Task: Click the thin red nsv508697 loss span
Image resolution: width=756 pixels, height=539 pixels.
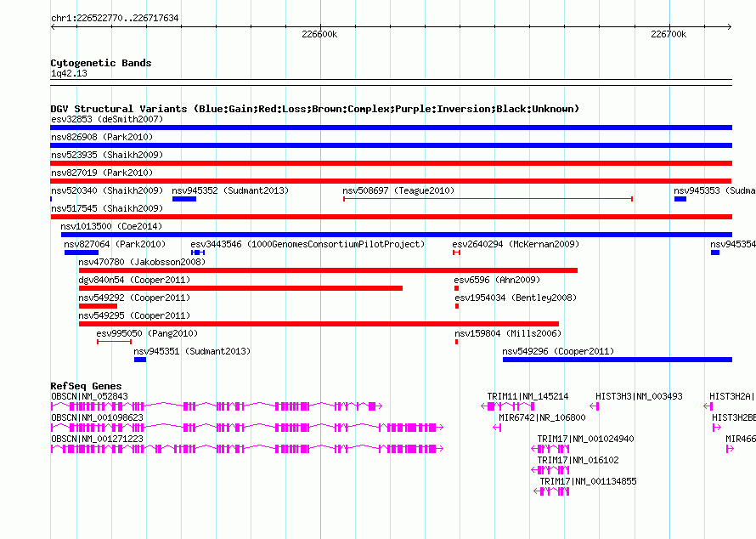Action: click(x=488, y=199)
